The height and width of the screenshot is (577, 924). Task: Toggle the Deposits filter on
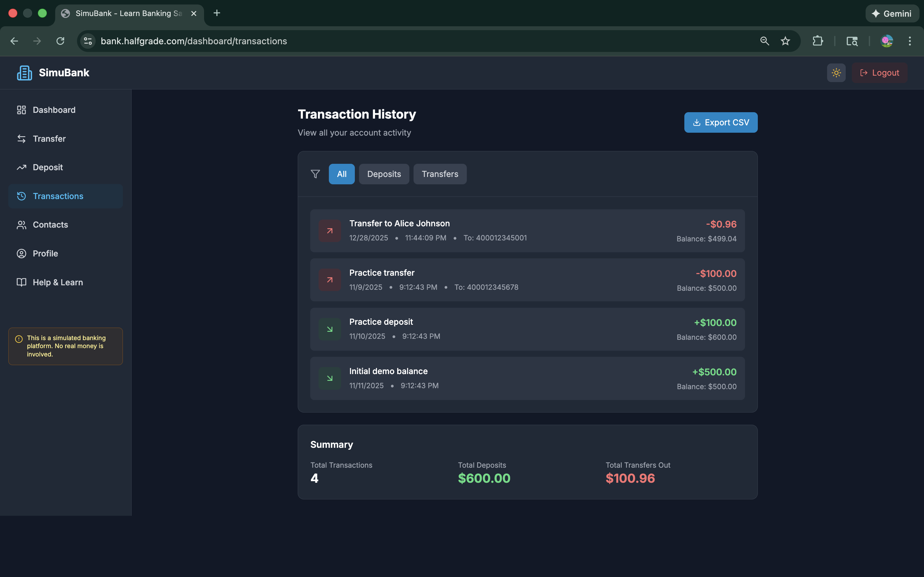[x=384, y=174]
